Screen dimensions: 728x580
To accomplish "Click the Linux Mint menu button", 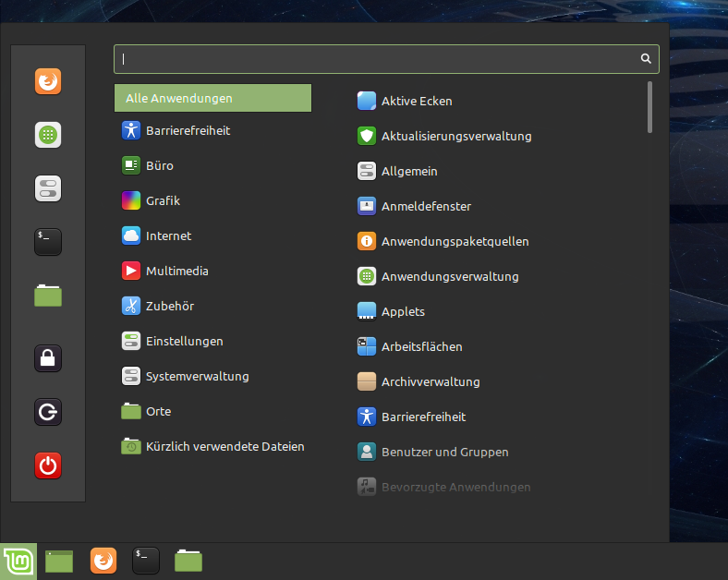I will pos(18,562).
